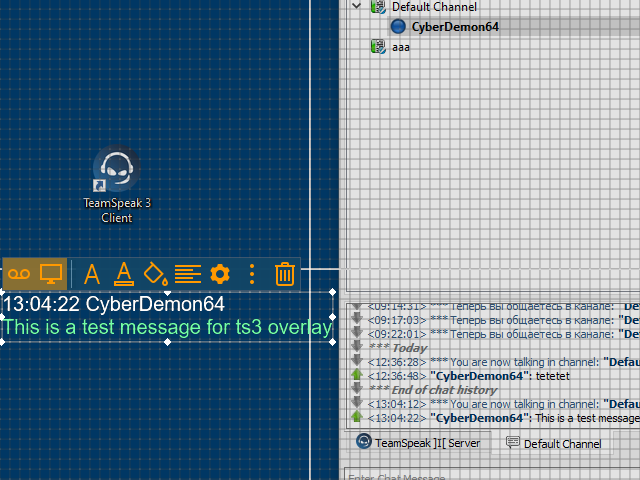
Task: Click the grey down arrow beside 12:36:28 line
Action: (357, 360)
